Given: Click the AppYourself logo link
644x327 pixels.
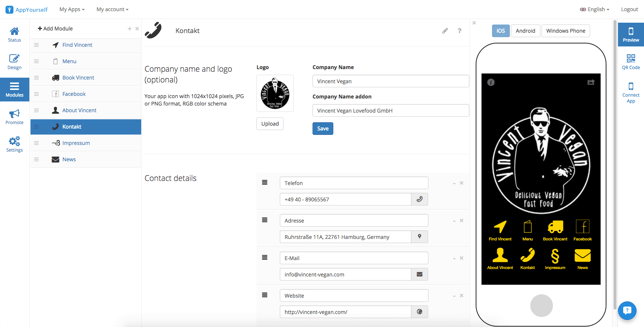Looking at the screenshot, I should click(27, 10).
